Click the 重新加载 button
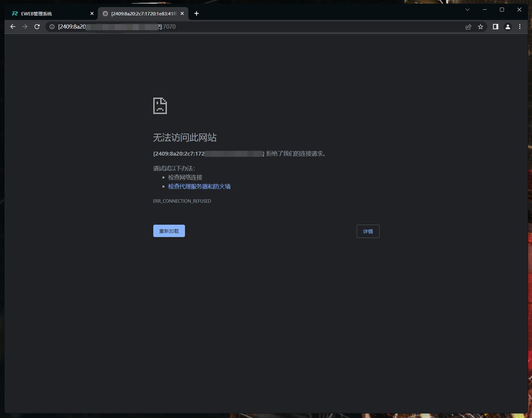The image size is (532, 418). coord(169,231)
